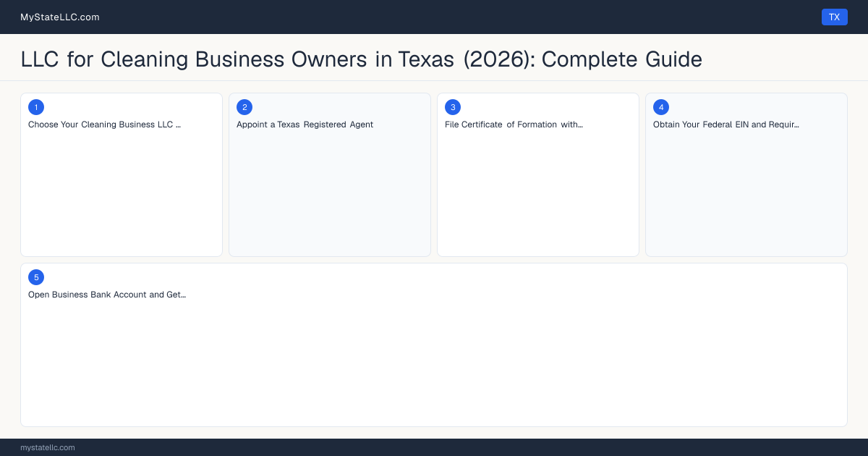Open 'Appoint a Texas Registered Agent' step title

point(305,124)
